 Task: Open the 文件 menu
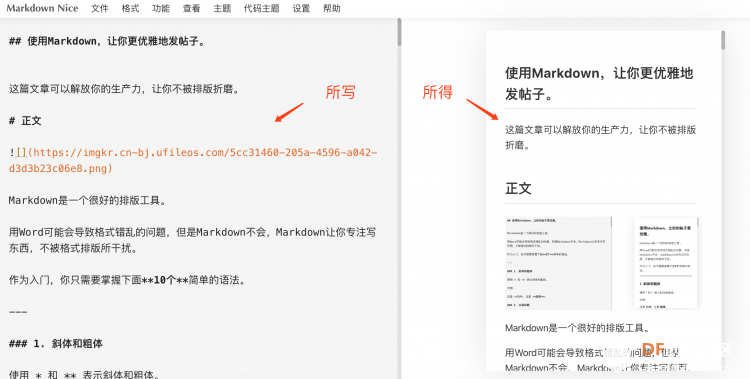click(x=100, y=9)
